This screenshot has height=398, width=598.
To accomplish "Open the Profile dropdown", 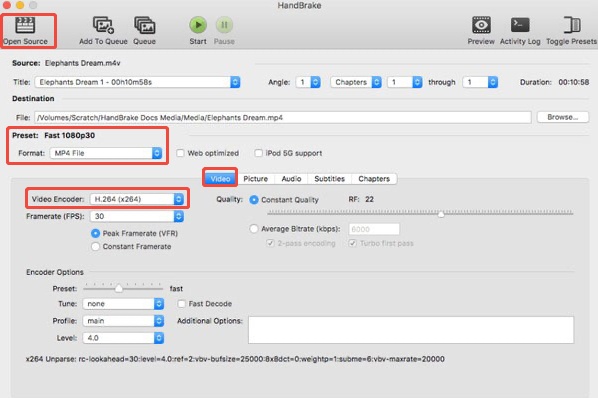I will coord(124,321).
